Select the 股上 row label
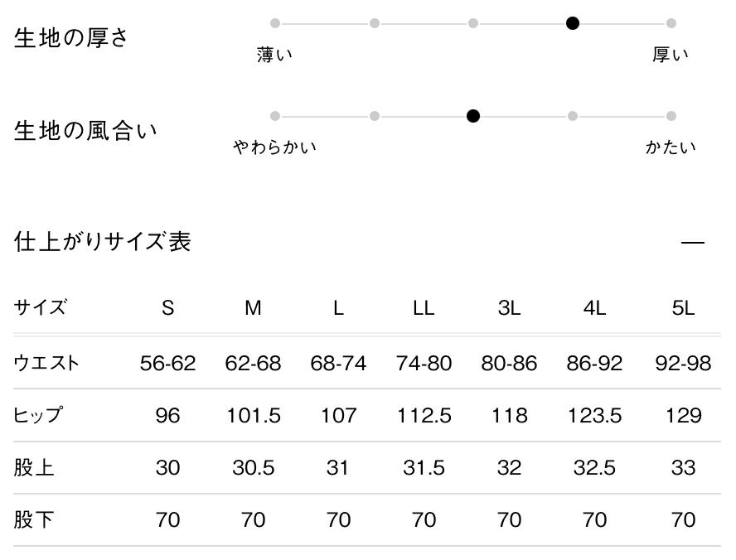The image size is (736, 560). pyautogui.click(x=34, y=468)
